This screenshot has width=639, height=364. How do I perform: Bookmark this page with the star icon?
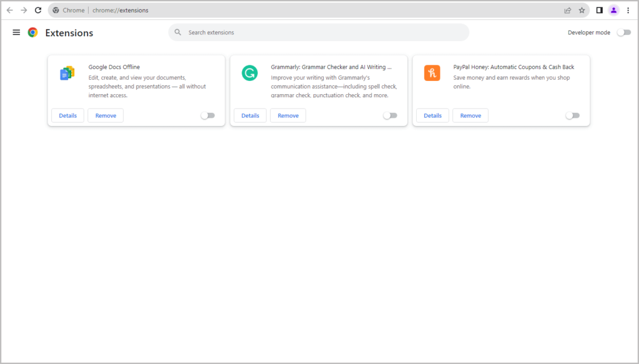tap(582, 10)
